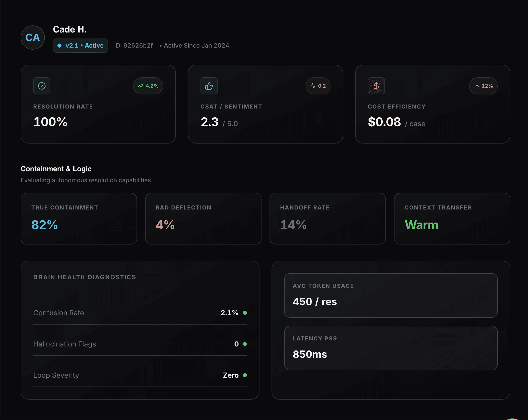Click the Confusion Rate green status dot
This screenshot has height=420, width=528.
click(x=245, y=313)
